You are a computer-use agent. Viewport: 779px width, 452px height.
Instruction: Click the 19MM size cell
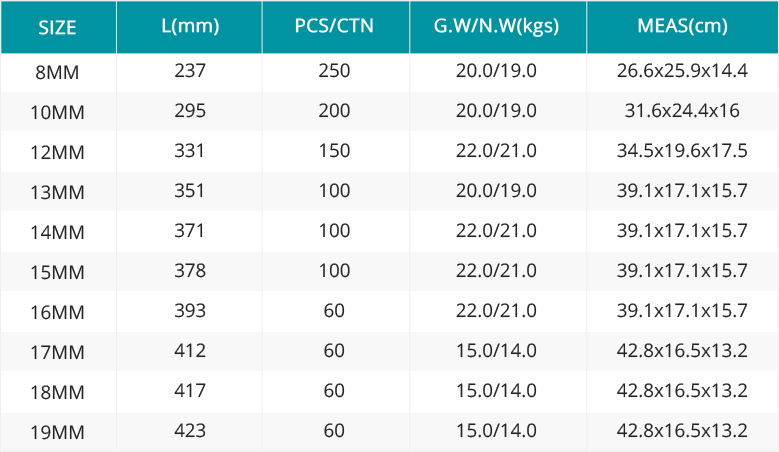pos(57,432)
